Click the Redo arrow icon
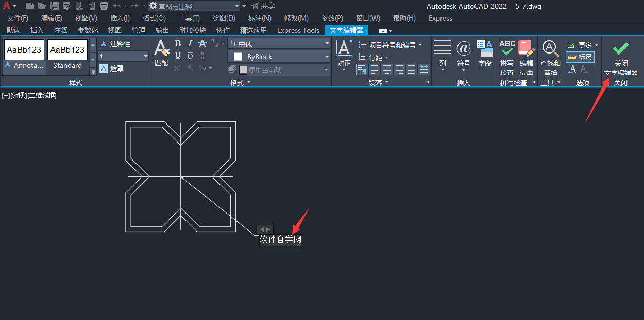Image resolution: width=644 pixels, height=320 pixels. point(134,6)
